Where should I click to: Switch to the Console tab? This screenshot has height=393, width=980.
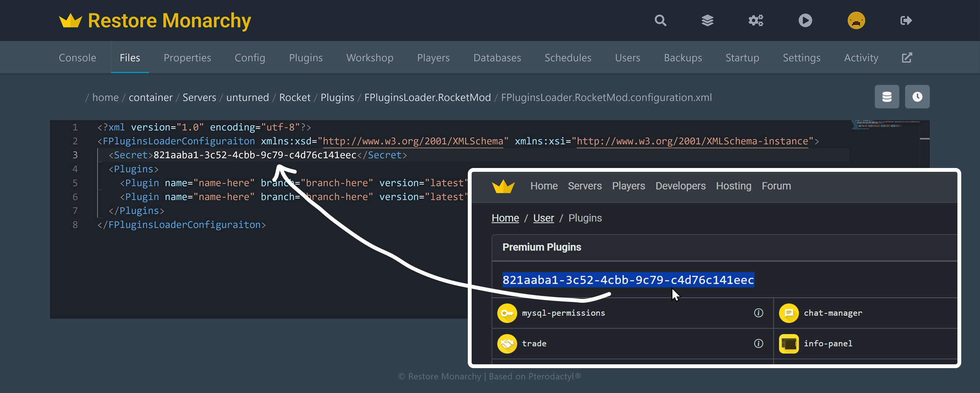pyautogui.click(x=77, y=57)
